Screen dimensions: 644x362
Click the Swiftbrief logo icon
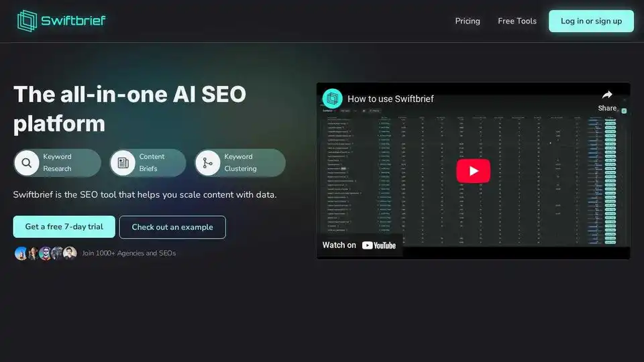pos(27,21)
